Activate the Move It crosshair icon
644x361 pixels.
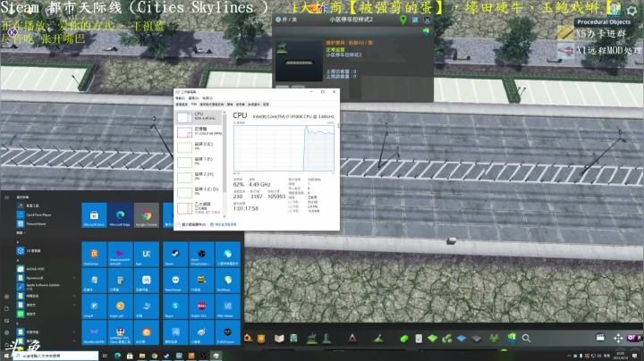point(618,338)
